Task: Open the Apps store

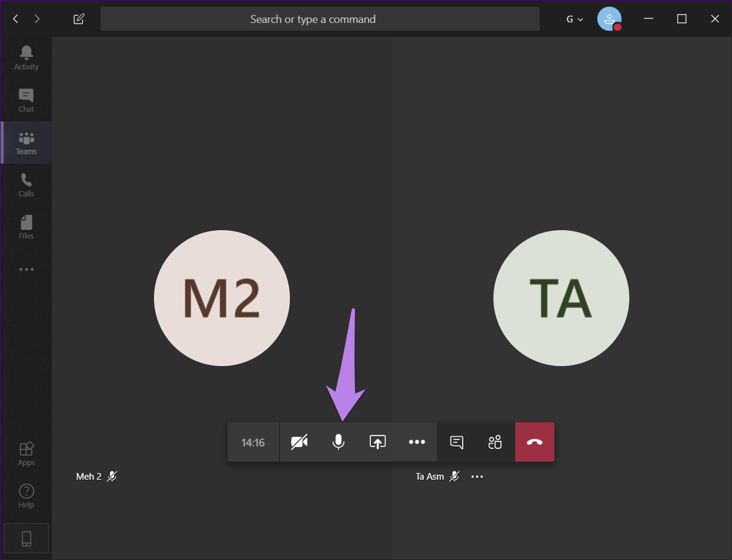Action: point(26,454)
